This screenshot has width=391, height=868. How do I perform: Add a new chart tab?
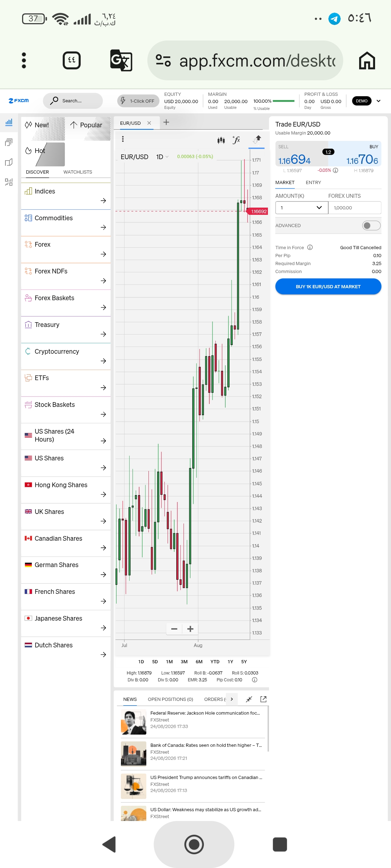pyautogui.click(x=166, y=122)
